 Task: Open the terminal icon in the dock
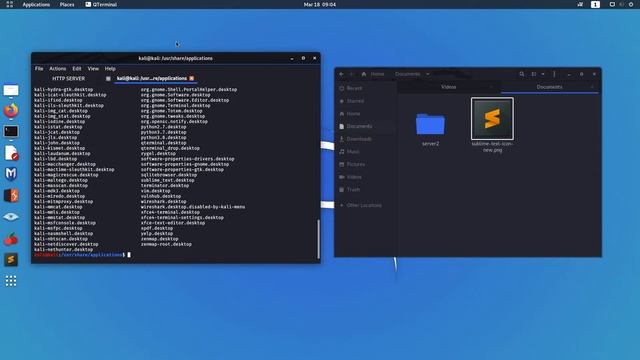11,131
